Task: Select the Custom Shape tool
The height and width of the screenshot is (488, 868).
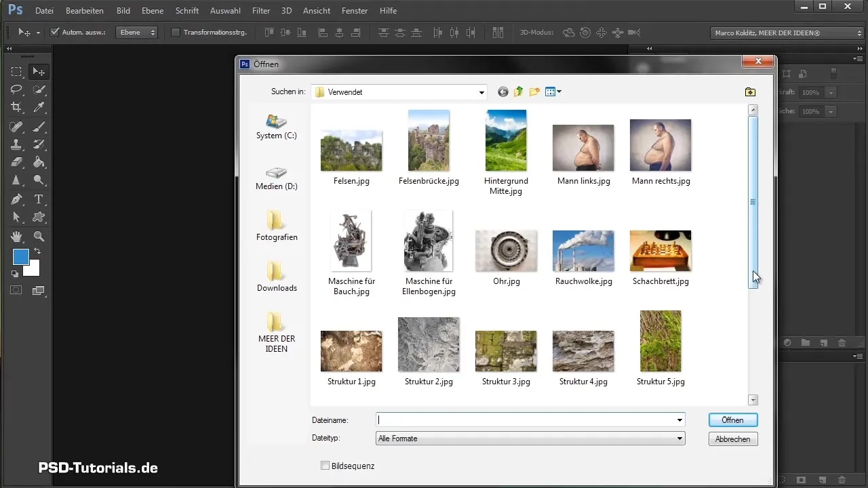Action: (x=39, y=217)
